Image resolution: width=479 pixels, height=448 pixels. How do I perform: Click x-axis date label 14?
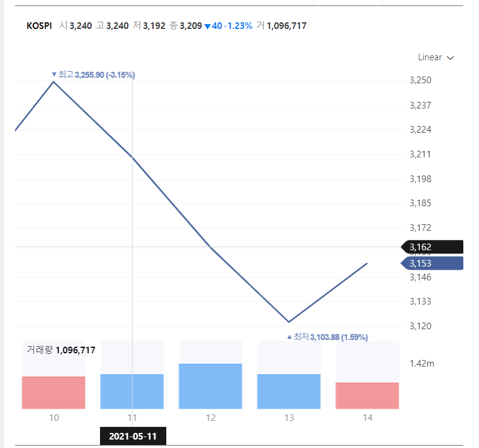367,418
